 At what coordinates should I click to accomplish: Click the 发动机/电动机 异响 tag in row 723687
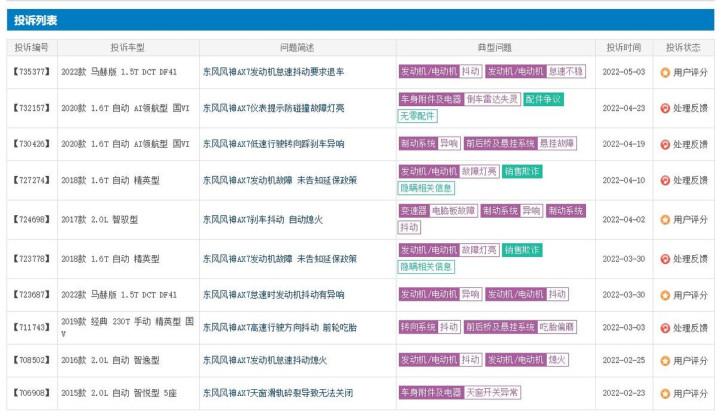[440, 294]
